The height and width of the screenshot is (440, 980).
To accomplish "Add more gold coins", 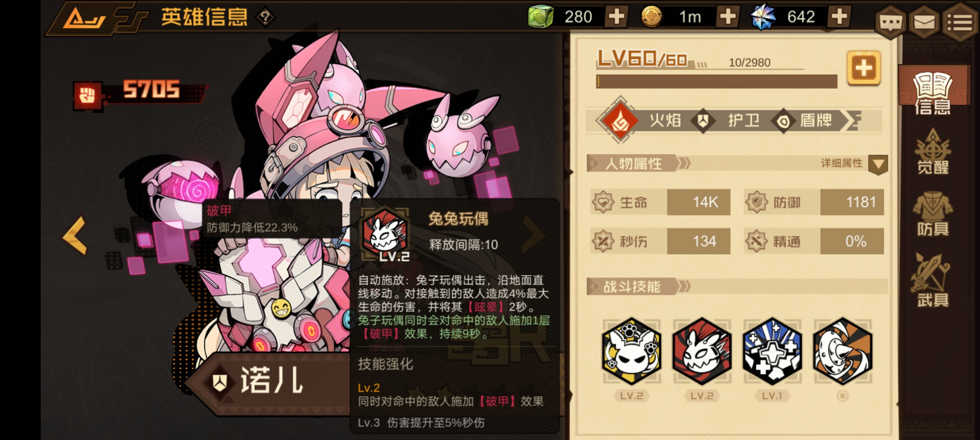I will point(728,17).
